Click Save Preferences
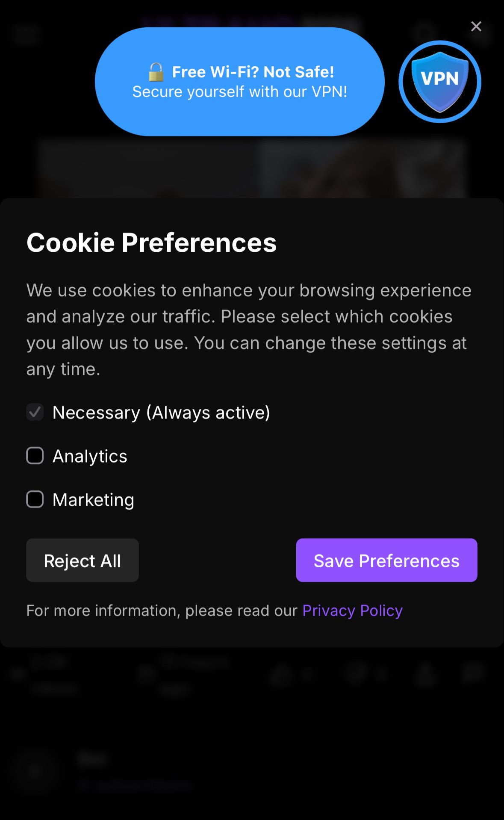 point(386,560)
